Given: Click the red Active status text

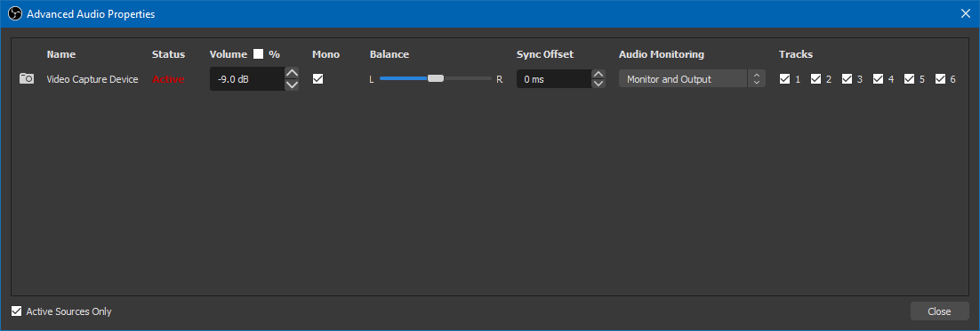Looking at the screenshot, I should coord(168,79).
